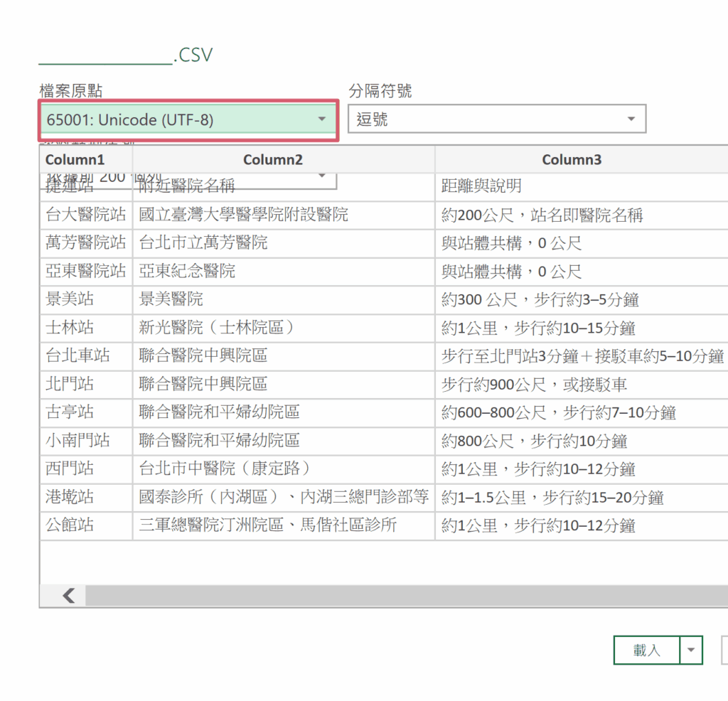Image resolution: width=728 pixels, height=701 pixels.
Task: Click the arrow beside the 載入 button
Action: 691,650
